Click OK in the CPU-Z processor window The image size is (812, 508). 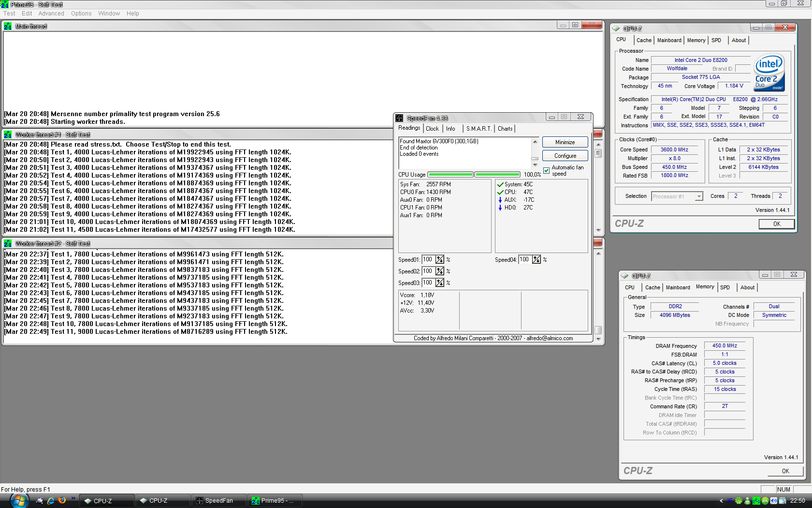tap(777, 224)
